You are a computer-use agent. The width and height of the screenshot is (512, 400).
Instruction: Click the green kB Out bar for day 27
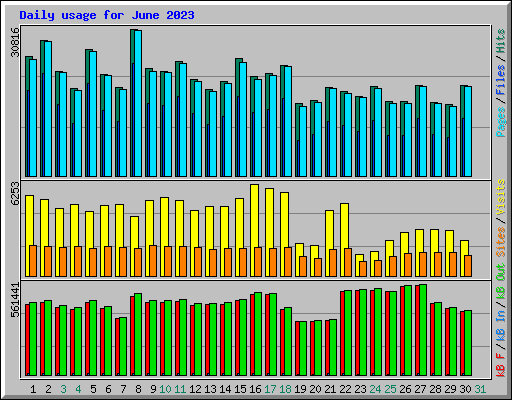[423, 330]
